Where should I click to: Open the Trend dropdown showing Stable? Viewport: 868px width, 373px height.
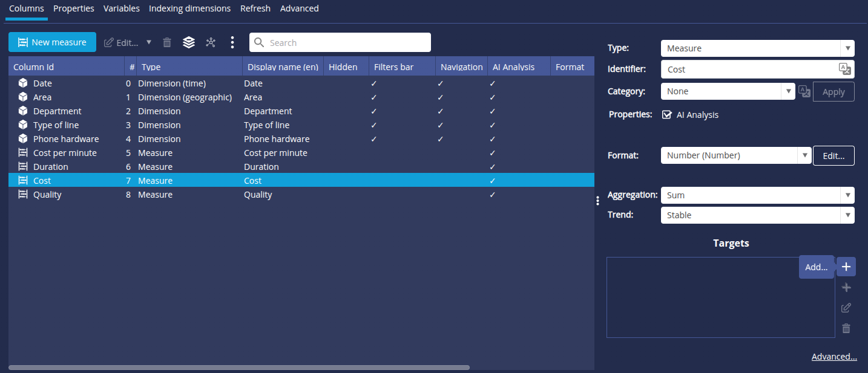tap(757, 215)
